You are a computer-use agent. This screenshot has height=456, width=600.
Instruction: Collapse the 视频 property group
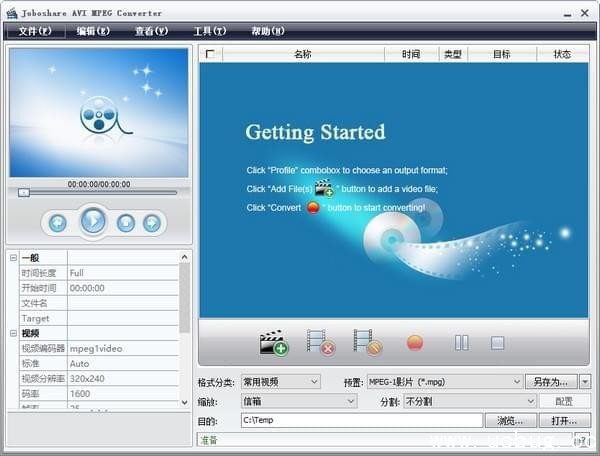pyautogui.click(x=14, y=333)
